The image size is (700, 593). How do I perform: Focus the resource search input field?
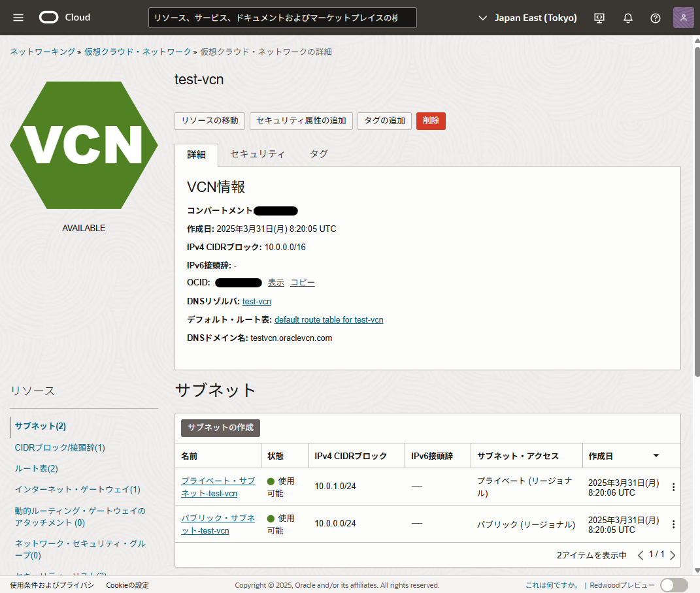pos(282,18)
